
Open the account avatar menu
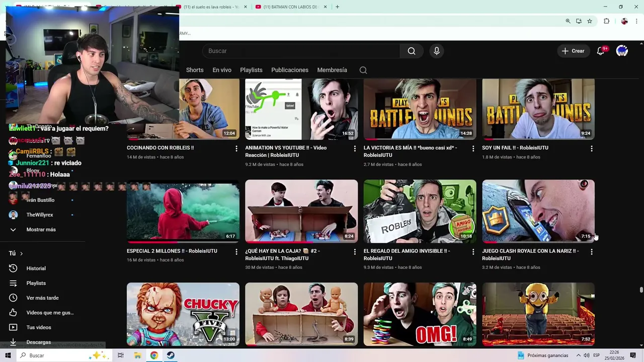[x=622, y=51]
